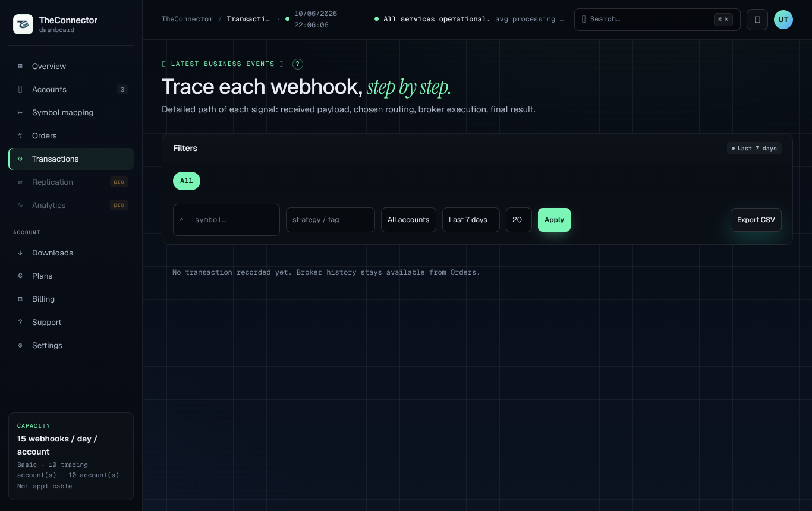Click the 15 webhooks / day / account text

click(x=57, y=445)
